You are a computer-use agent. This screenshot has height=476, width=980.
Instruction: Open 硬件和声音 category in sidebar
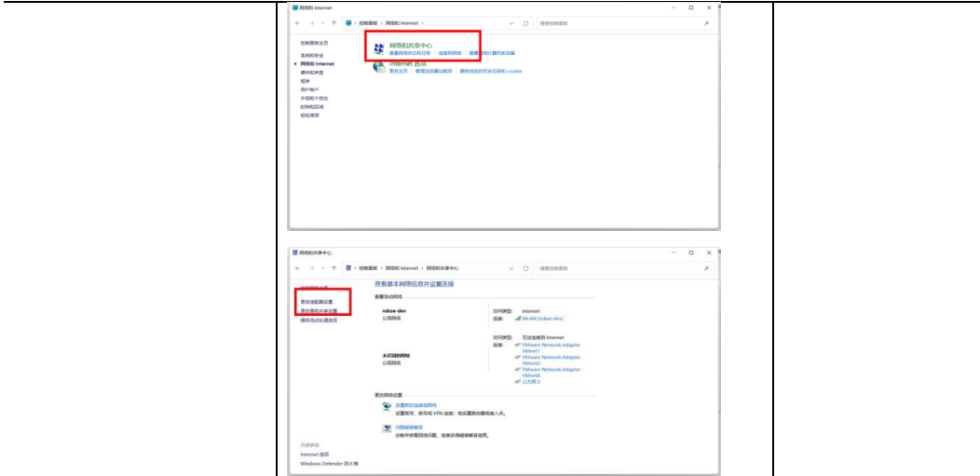point(311,73)
